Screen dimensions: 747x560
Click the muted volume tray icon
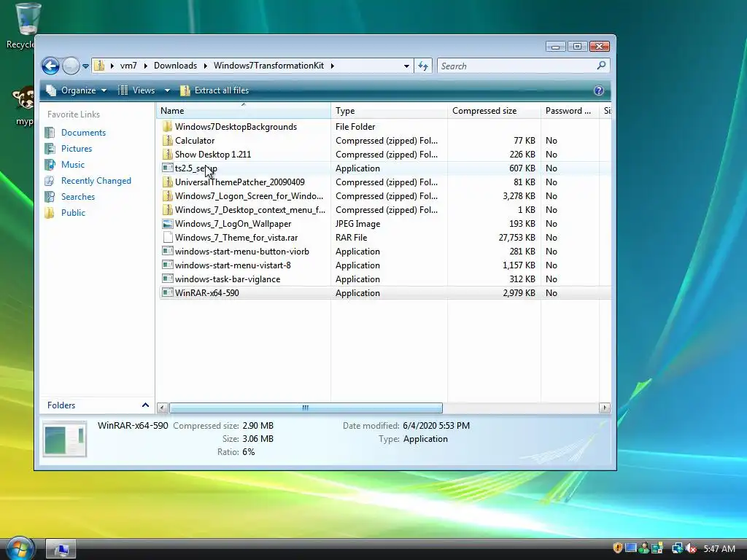pos(691,548)
